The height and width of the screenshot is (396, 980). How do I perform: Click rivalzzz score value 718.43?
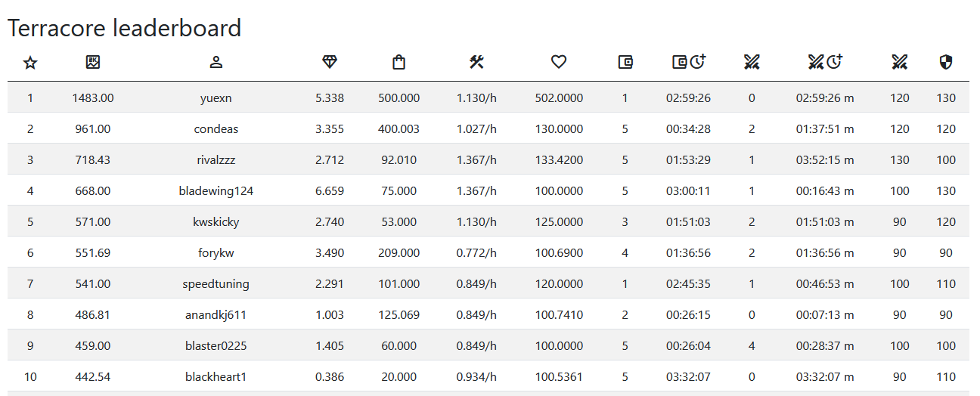click(93, 160)
